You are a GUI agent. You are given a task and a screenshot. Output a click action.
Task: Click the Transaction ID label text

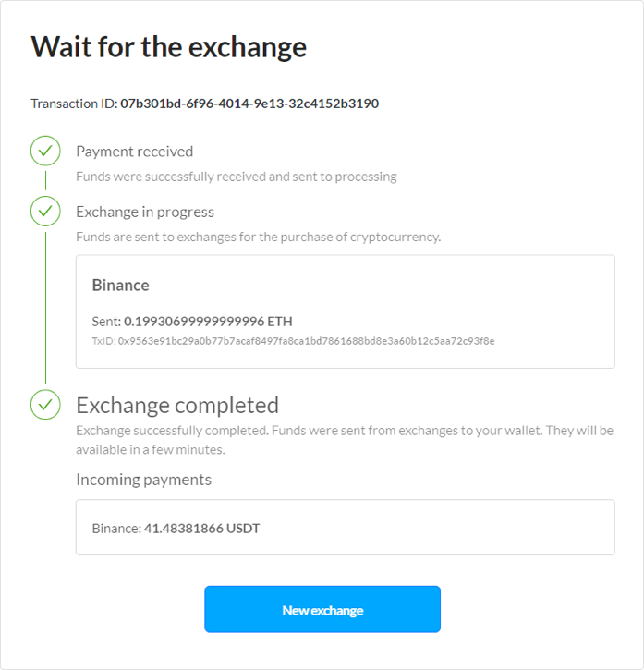[x=74, y=104]
